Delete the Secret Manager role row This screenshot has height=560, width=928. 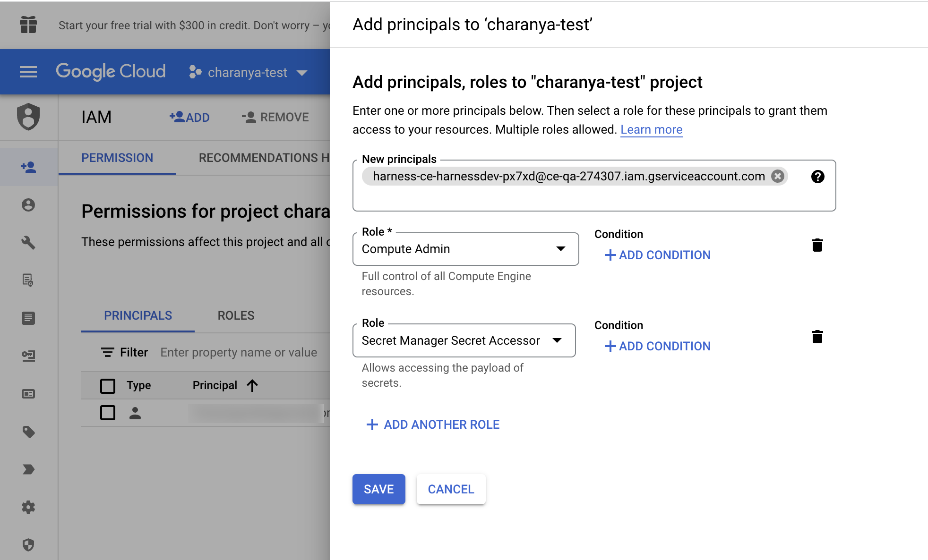pyautogui.click(x=817, y=337)
